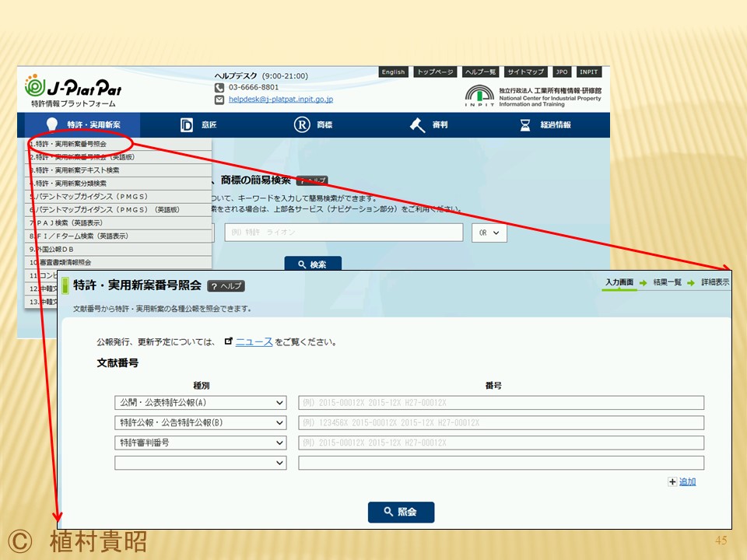Click the INPIT header button
This screenshot has width=747, height=560.
coord(588,72)
